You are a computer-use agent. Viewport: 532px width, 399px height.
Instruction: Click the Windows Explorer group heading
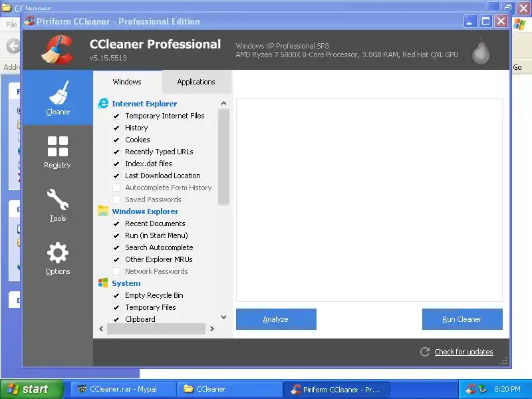pyautogui.click(x=145, y=211)
